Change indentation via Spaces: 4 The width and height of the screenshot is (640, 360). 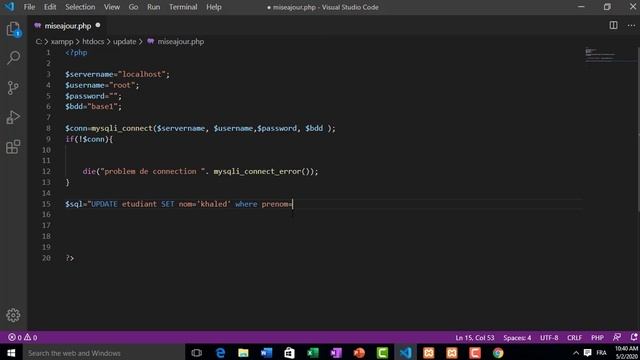(517, 338)
